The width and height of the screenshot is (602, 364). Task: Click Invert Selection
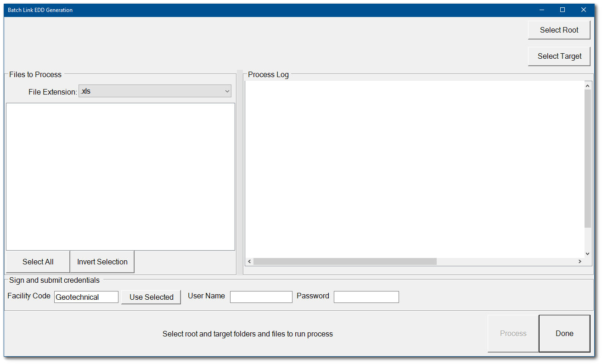coord(102,262)
